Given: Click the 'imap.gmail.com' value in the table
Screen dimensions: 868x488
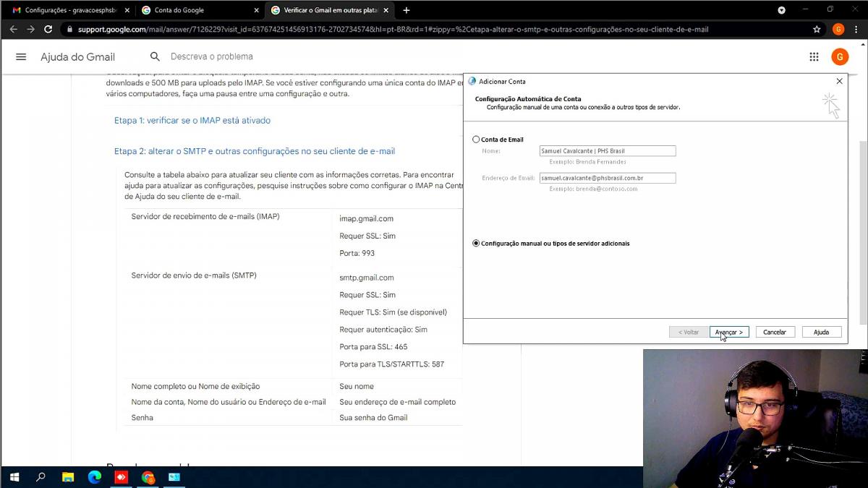Looking at the screenshot, I should 366,218.
